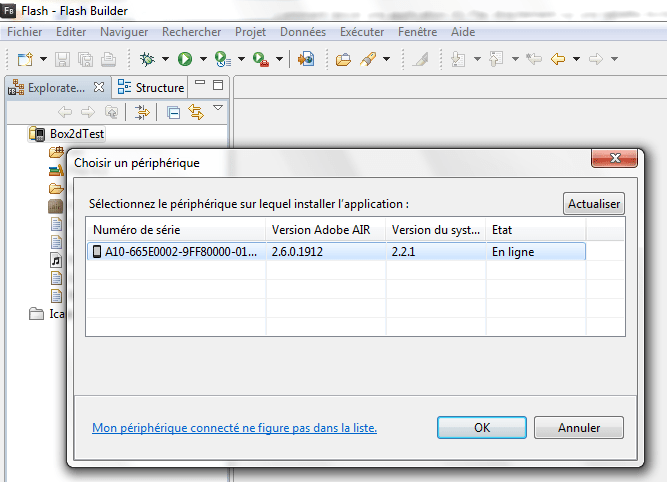
Task: Open the Exécuter menu
Action: coord(362,32)
